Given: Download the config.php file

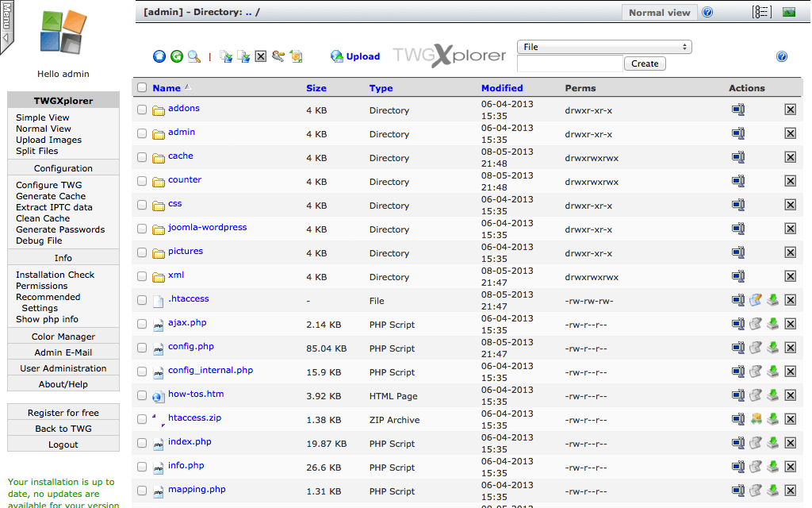Looking at the screenshot, I should click(772, 348).
